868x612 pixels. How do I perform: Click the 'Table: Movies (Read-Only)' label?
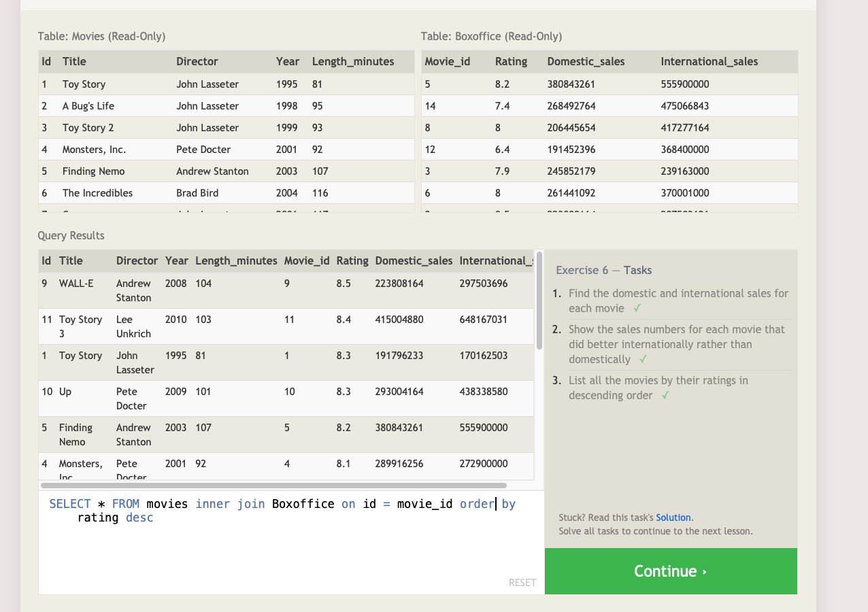tap(102, 36)
